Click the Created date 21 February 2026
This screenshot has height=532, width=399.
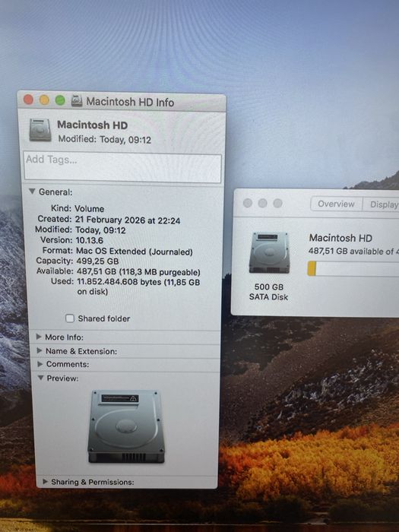pyautogui.click(x=128, y=220)
